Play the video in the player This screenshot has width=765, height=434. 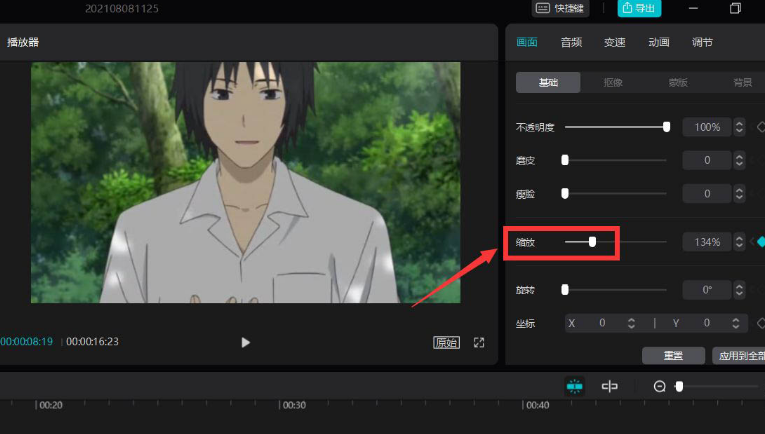tap(245, 342)
